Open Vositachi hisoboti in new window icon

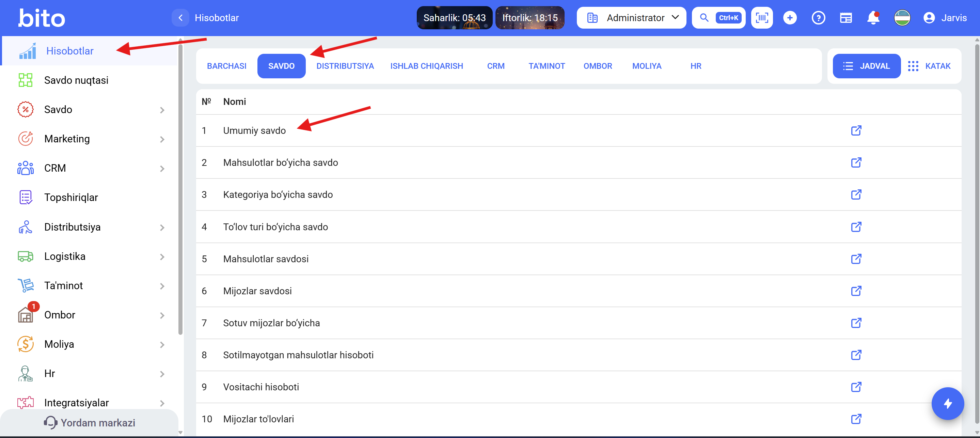click(856, 387)
